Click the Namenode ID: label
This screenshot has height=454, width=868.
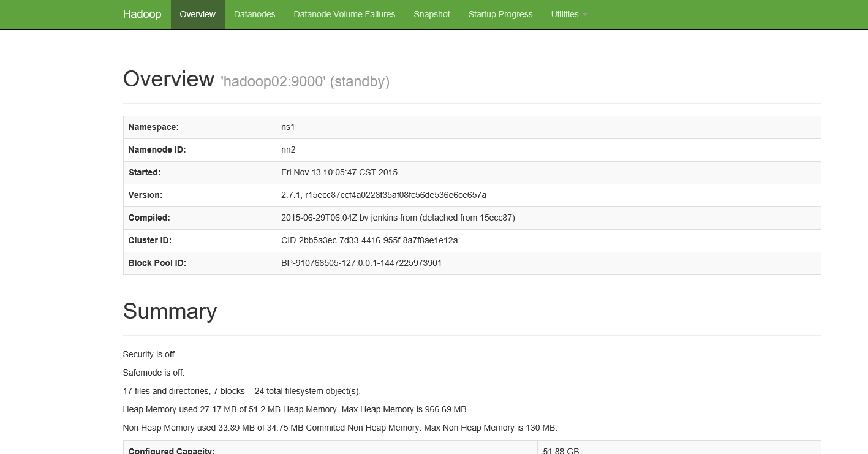point(157,150)
